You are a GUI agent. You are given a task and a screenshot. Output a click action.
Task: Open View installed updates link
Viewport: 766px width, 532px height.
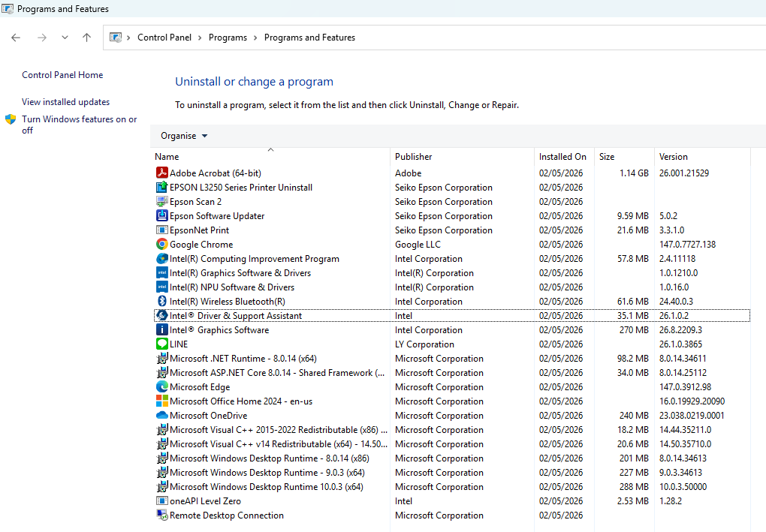coord(66,101)
